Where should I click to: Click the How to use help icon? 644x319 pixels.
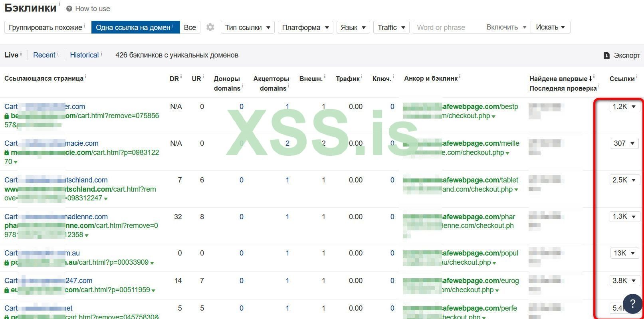69,9
